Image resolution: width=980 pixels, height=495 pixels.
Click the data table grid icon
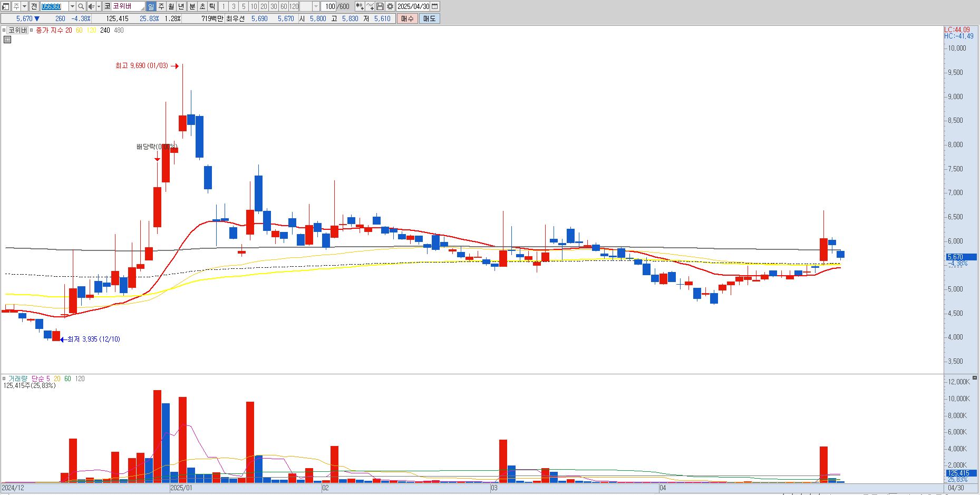7,40
